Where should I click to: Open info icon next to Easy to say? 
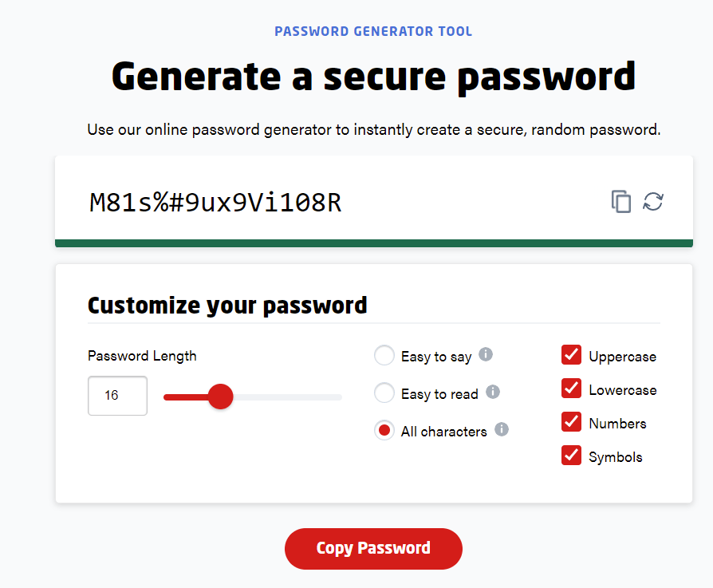pyautogui.click(x=486, y=353)
